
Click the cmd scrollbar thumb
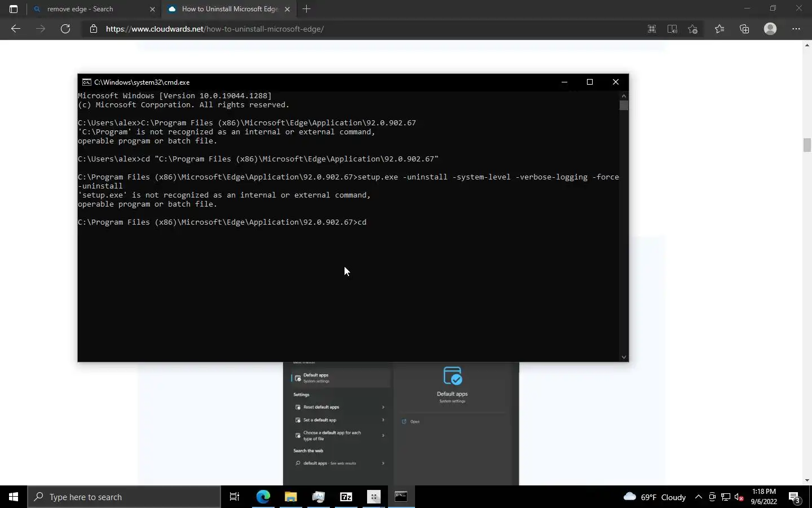click(624, 105)
